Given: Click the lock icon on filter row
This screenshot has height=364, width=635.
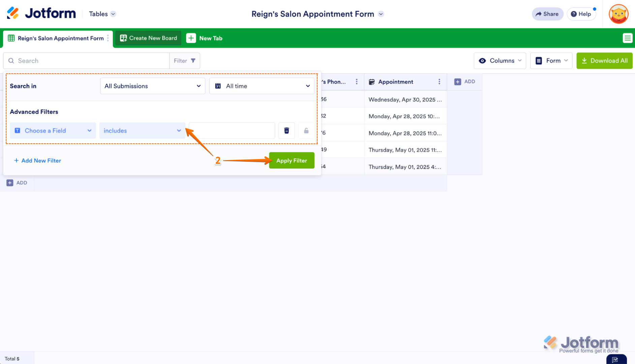Looking at the screenshot, I should (306, 130).
